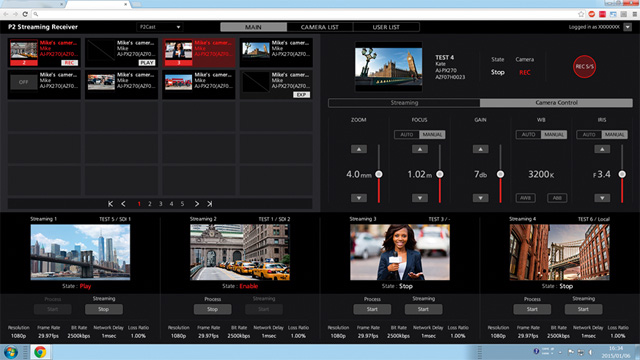Image resolution: width=640 pixels, height=360 pixels.
Task: Click the AWB button under WB
Action: 525,198
